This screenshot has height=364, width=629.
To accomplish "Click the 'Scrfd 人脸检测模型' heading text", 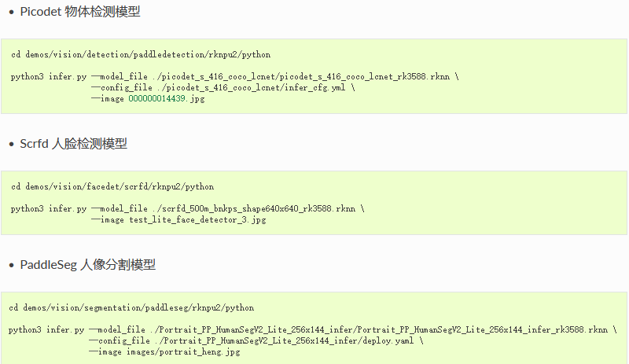I will pos(73,144).
